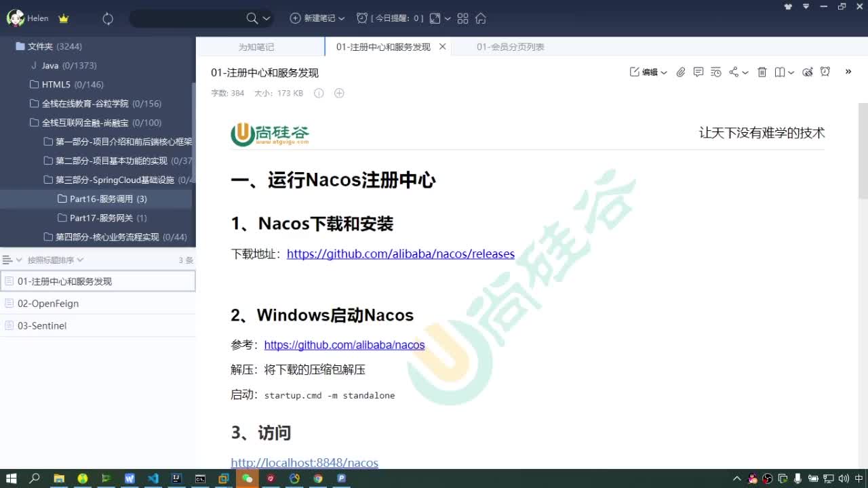The width and height of the screenshot is (868, 488).
Task: Click the VIP crown icon
Action: tap(64, 19)
